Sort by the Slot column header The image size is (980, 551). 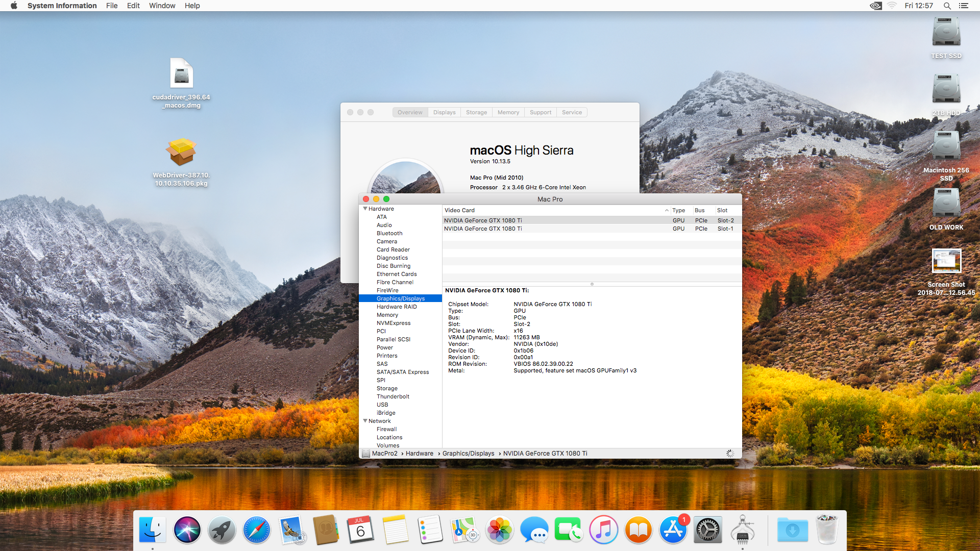click(728, 210)
